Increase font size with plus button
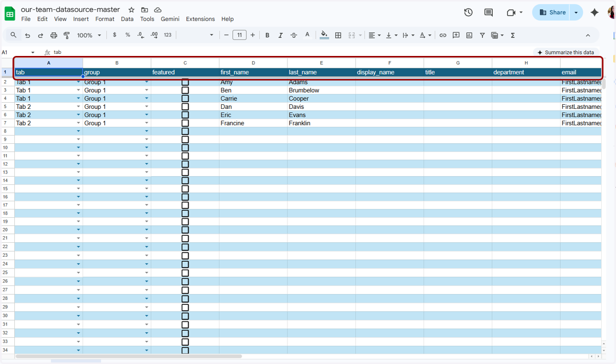This screenshot has width=616, height=364. pos(253,35)
